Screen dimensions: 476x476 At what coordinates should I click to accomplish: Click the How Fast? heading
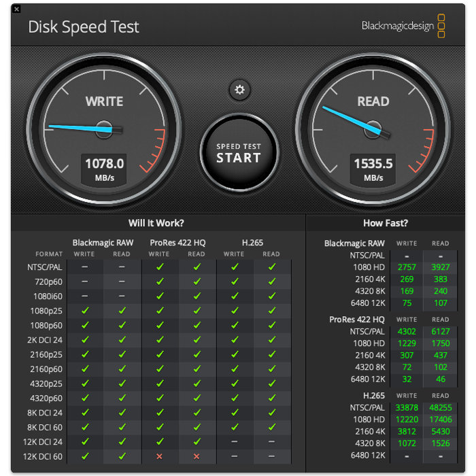[386, 223]
